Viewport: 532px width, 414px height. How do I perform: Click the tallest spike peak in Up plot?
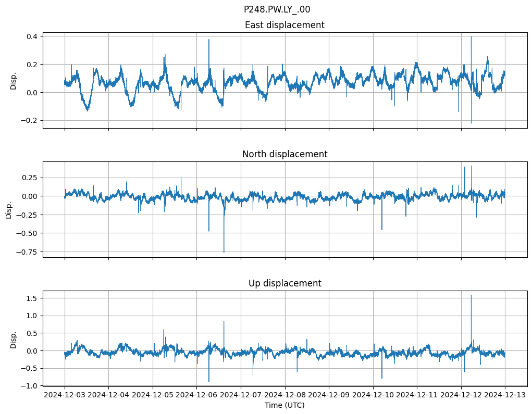coord(471,296)
